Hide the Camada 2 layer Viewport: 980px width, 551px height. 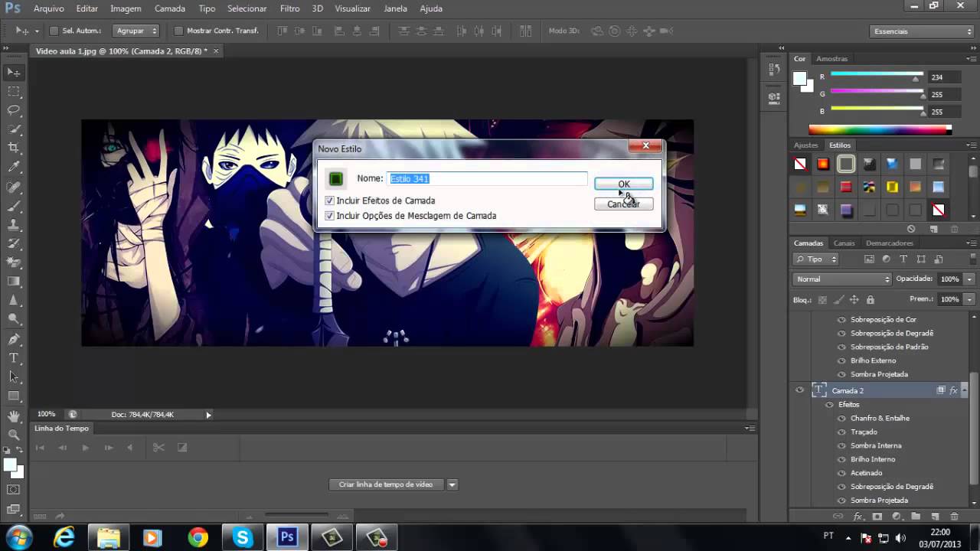pyautogui.click(x=799, y=390)
